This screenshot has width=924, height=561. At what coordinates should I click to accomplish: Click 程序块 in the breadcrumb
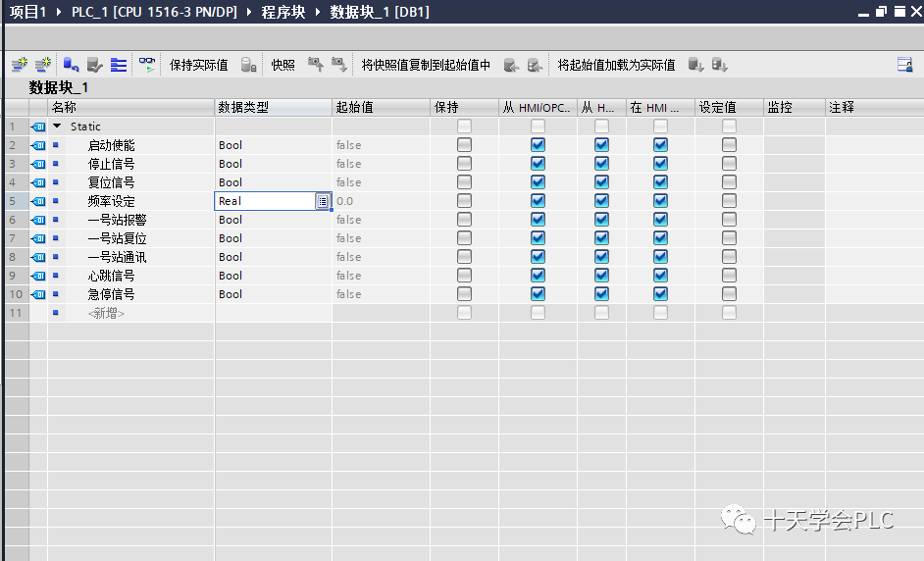coord(283,12)
